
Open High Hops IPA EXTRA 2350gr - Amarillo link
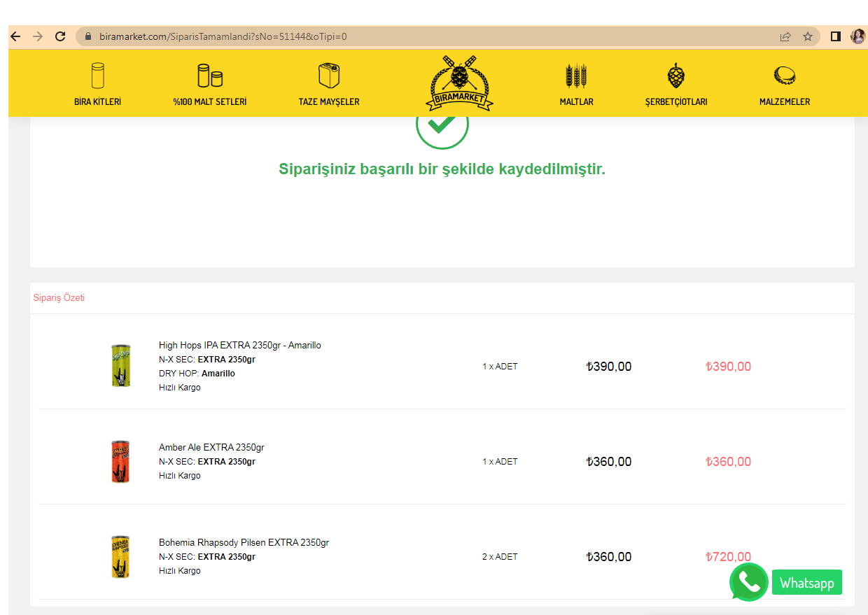pos(240,346)
